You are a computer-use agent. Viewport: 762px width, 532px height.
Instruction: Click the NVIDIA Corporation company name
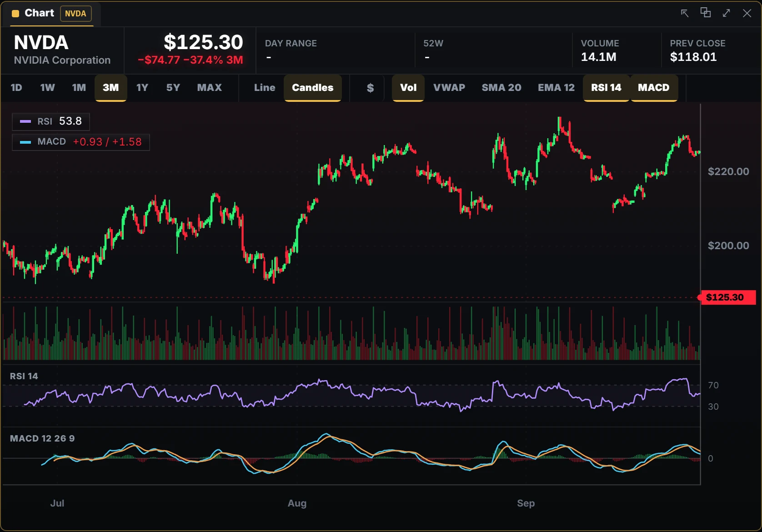click(62, 60)
